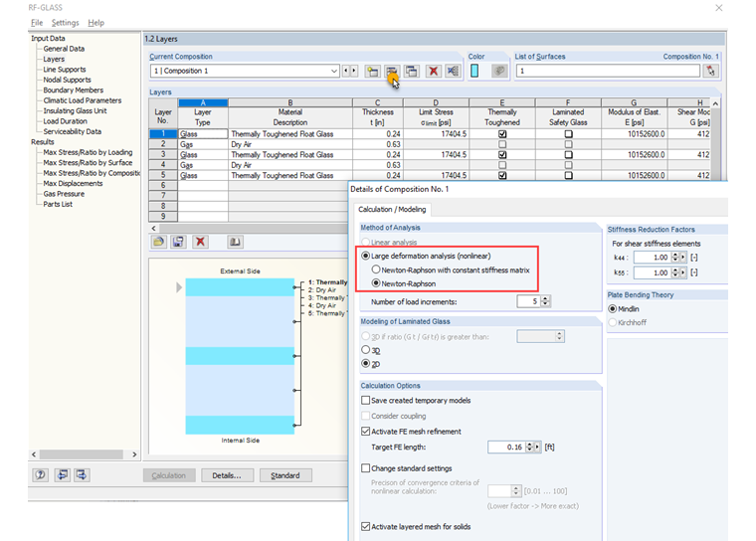Open Gas Pressure results
This screenshot has height=541, width=756.
point(64,194)
